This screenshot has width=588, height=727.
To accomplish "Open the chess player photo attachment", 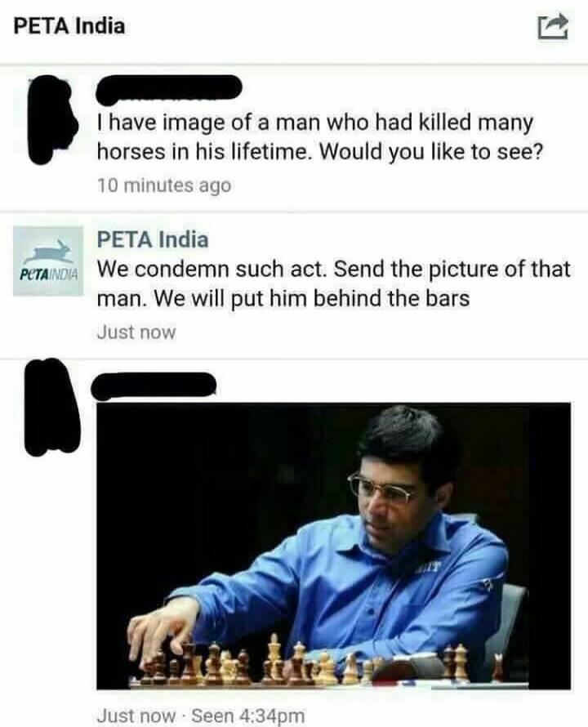I will tap(333, 546).
